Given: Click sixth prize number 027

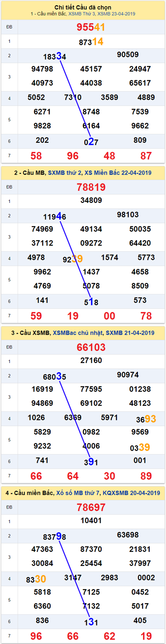Looking at the screenshot, I should (91, 142).
